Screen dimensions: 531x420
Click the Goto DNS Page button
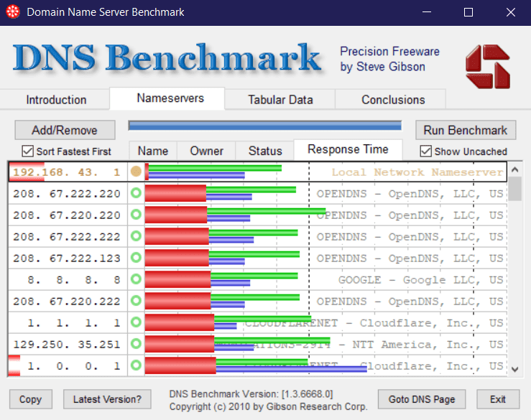click(422, 399)
